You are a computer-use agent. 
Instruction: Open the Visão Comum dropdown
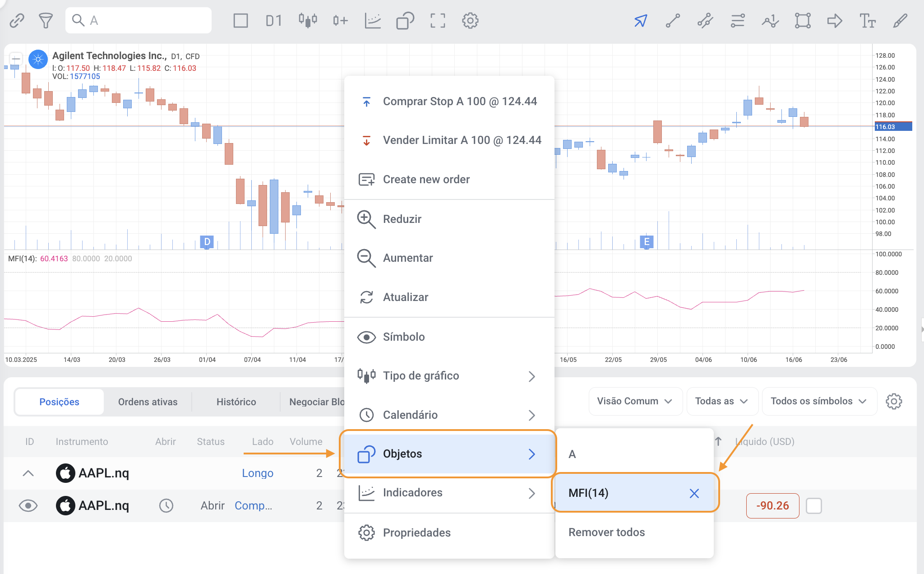pyautogui.click(x=634, y=401)
